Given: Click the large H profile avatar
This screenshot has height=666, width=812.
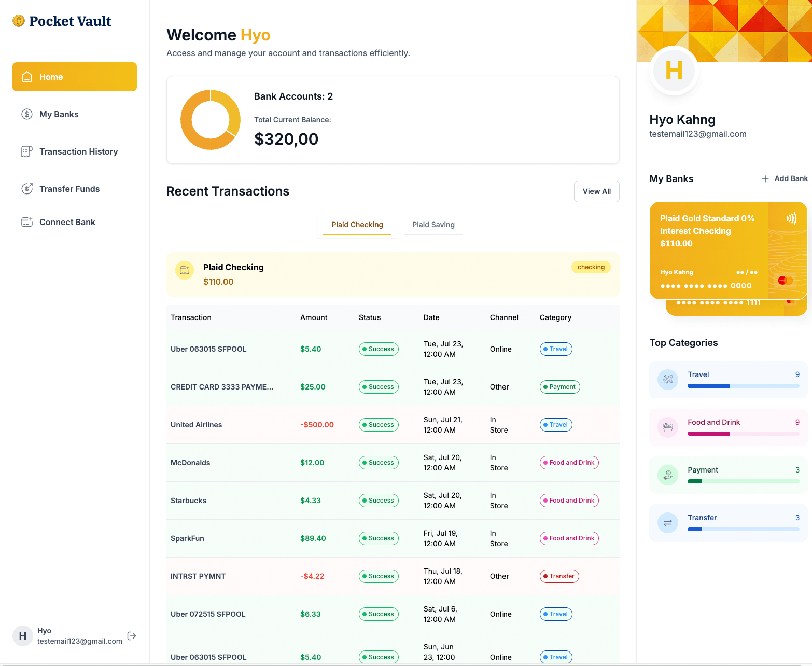Looking at the screenshot, I should 674,71.
